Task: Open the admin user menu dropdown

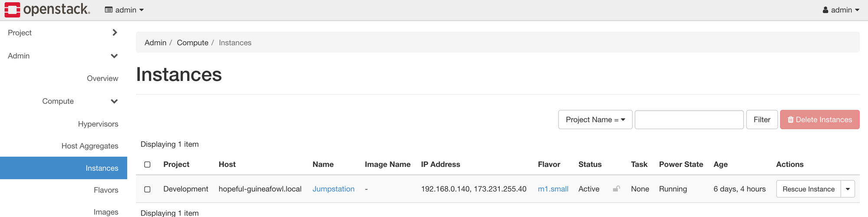Action: [841, 10]
